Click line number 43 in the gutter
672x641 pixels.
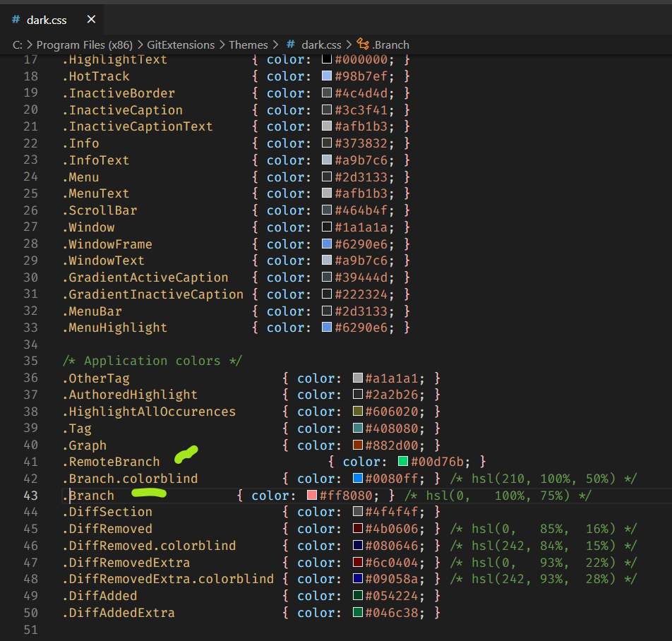coord(30,495)
